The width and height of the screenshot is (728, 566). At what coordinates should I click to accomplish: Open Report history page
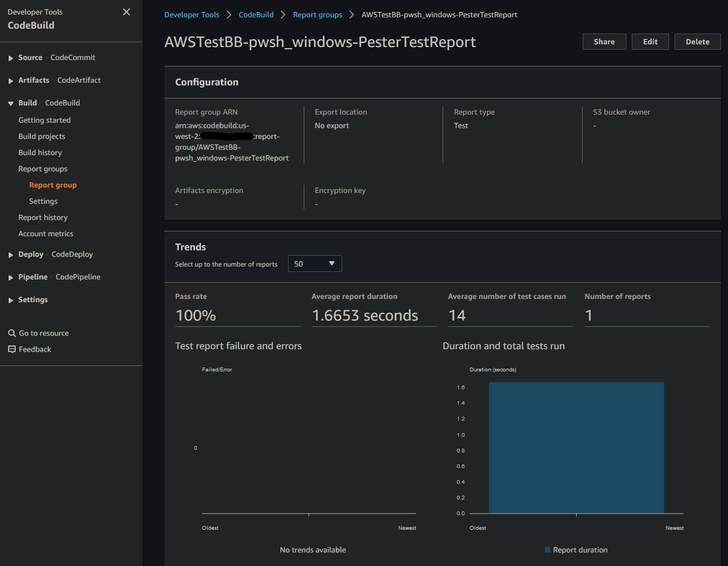pyautogui.click(x=43, y=217)
